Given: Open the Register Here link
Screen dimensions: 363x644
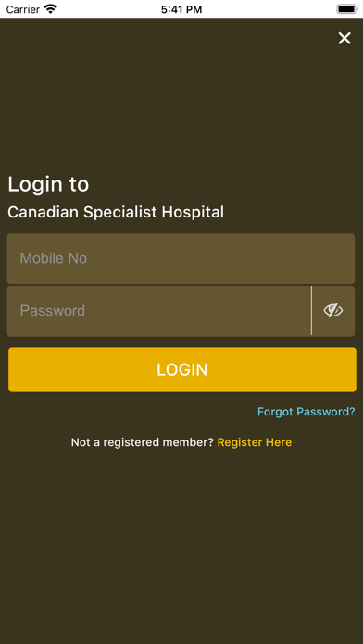Looking at the screenshot, I should 255,442.
